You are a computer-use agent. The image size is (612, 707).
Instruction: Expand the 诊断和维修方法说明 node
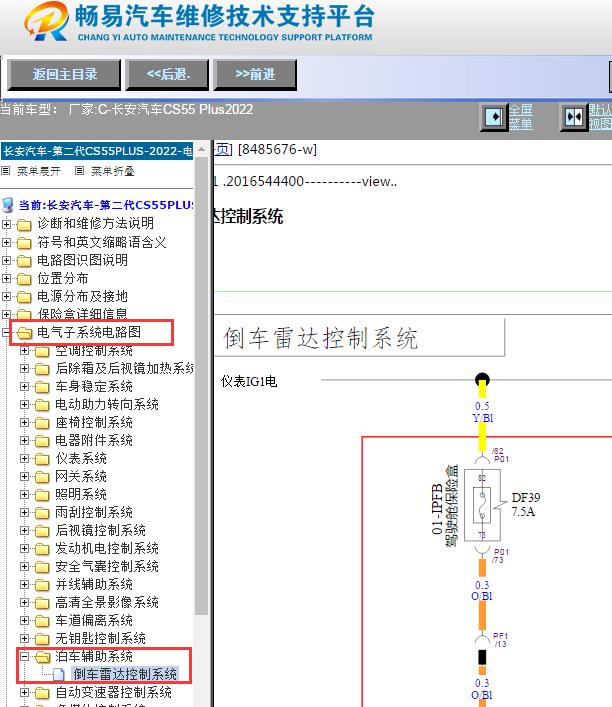(x=6, y=224)
